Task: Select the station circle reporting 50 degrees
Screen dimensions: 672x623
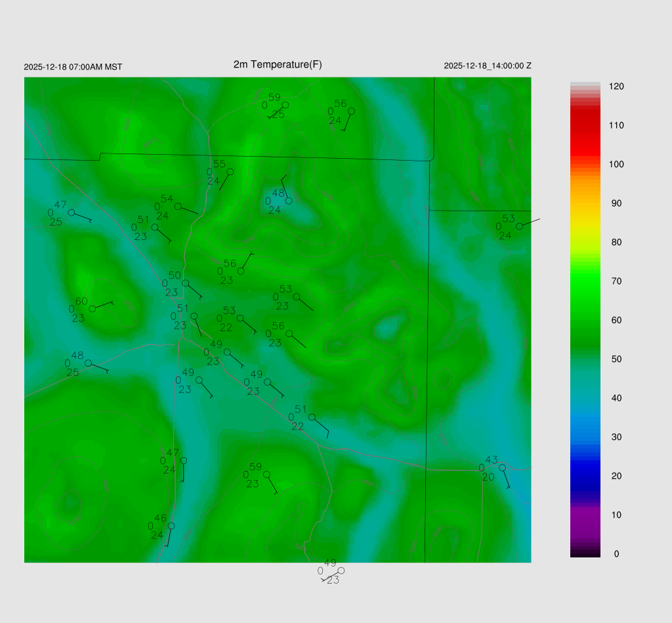Action: pos(186,283)
